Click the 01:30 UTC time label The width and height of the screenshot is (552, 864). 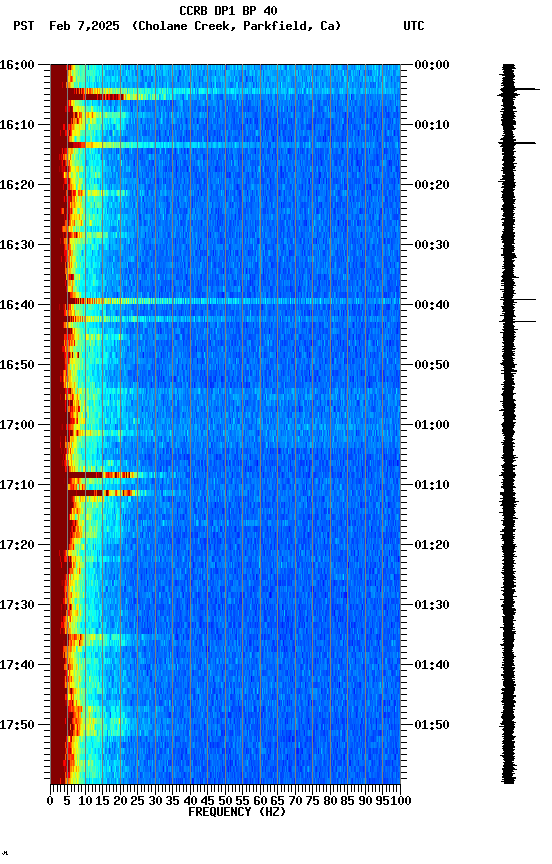(432, 605)
